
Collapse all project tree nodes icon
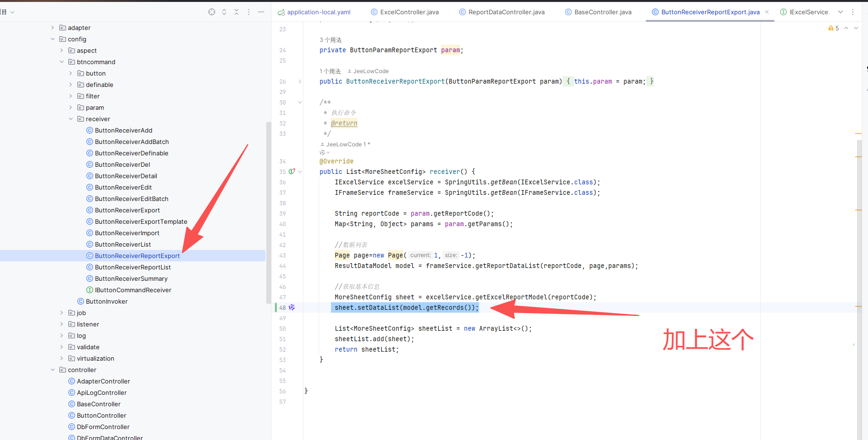[x=236, y=12]
